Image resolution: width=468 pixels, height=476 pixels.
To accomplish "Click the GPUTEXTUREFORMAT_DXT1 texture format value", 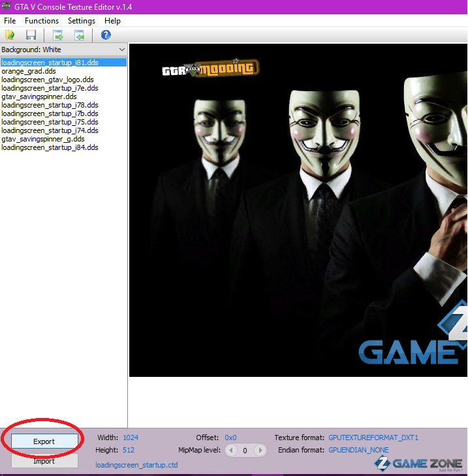I will tap(373, 438).
